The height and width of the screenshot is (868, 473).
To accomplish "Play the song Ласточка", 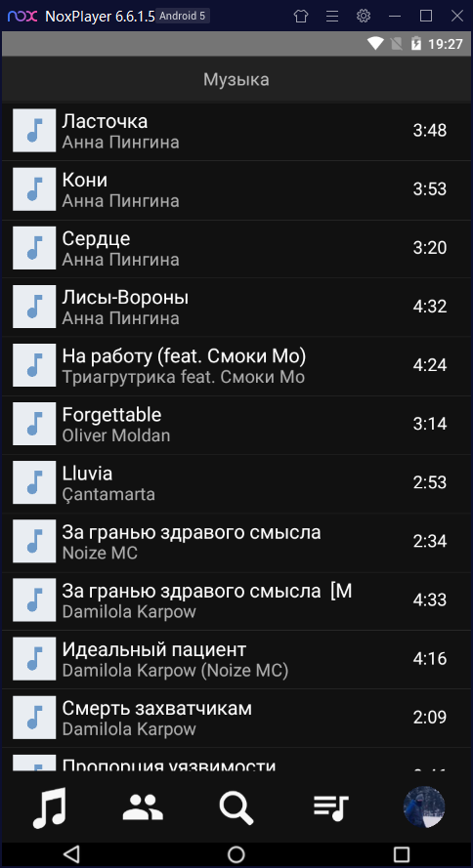I will 236,131.
